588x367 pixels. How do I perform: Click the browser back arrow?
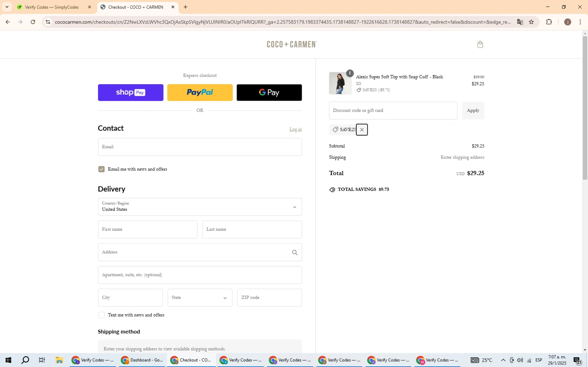pyautogui.click(x=7, y=22)
